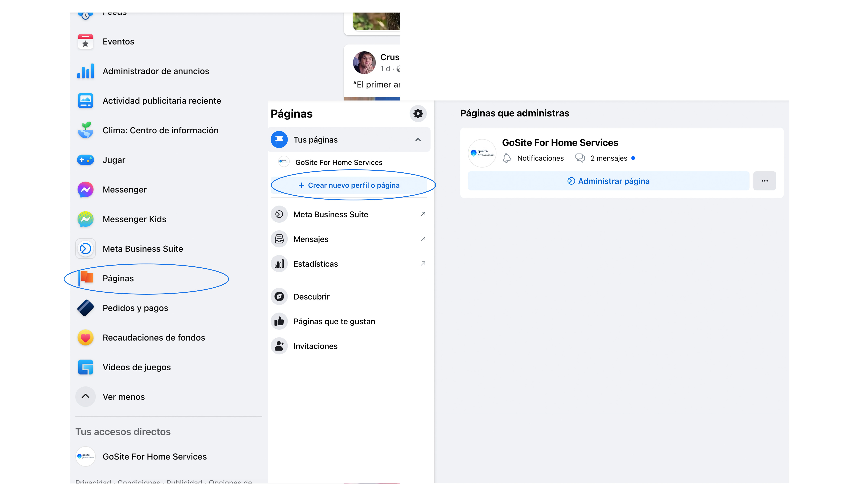
Task: Click the Pedidos y pagos icon
Action: [86, 308]
